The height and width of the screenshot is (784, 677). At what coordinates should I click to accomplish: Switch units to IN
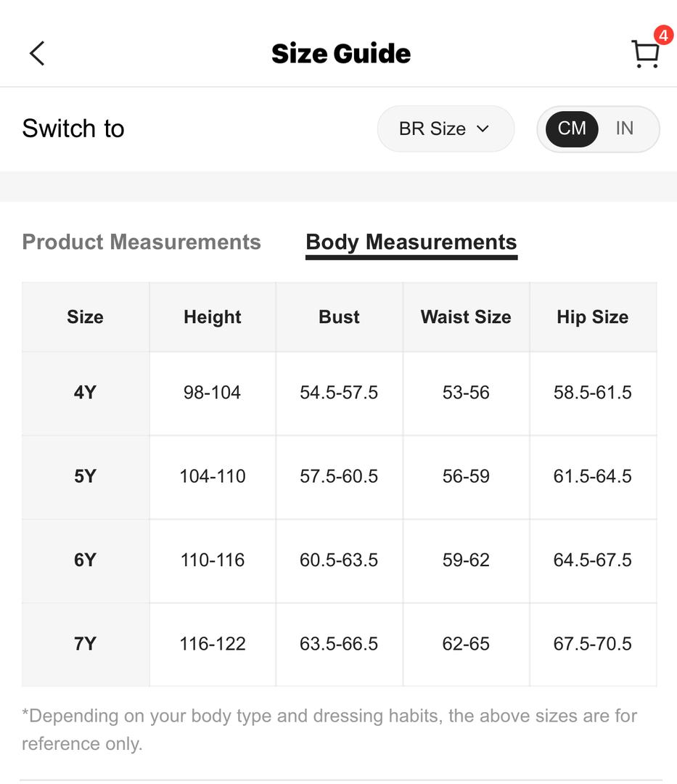click(x=625, y=128)
